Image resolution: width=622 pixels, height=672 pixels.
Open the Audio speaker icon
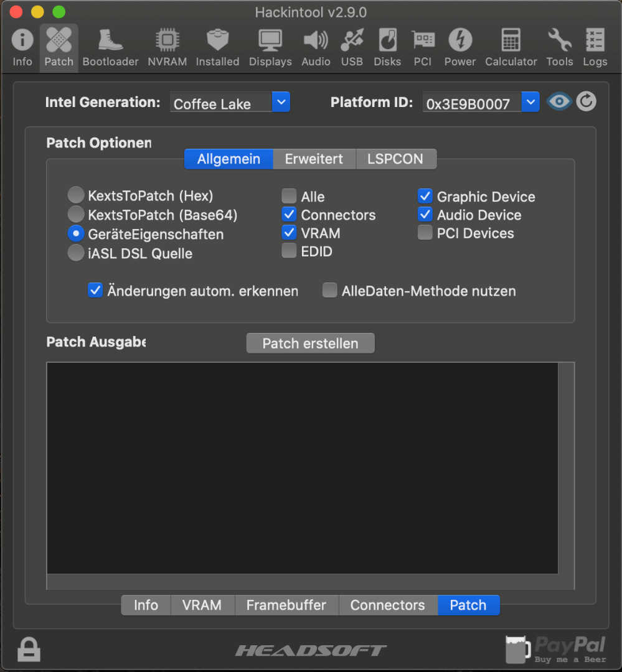point(316,47)
